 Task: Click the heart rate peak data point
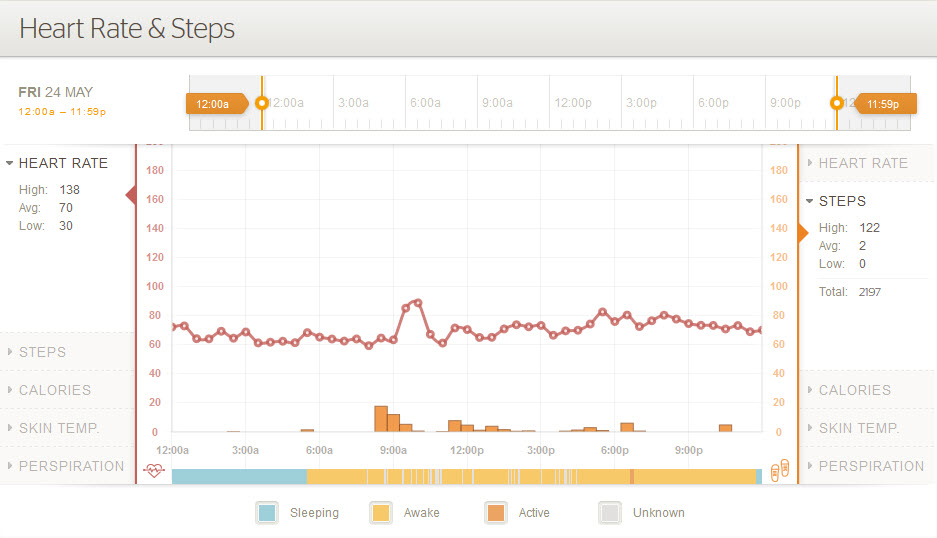[417, 302]
